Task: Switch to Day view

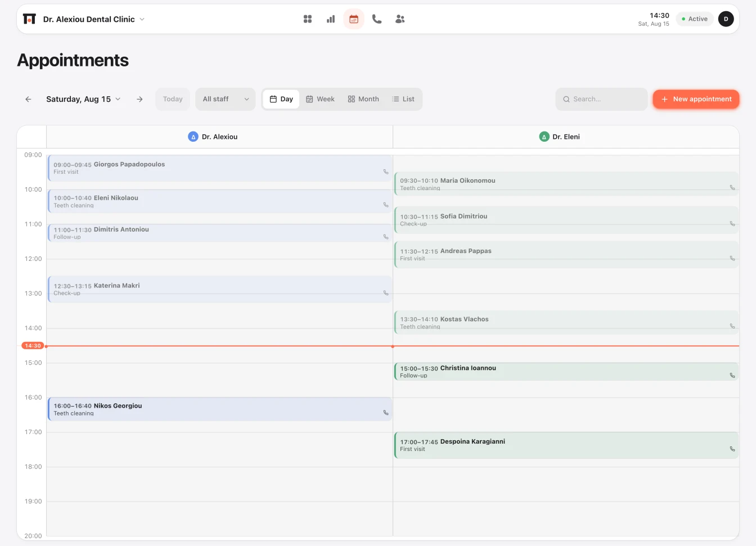Action: click(x=281, y=99)
